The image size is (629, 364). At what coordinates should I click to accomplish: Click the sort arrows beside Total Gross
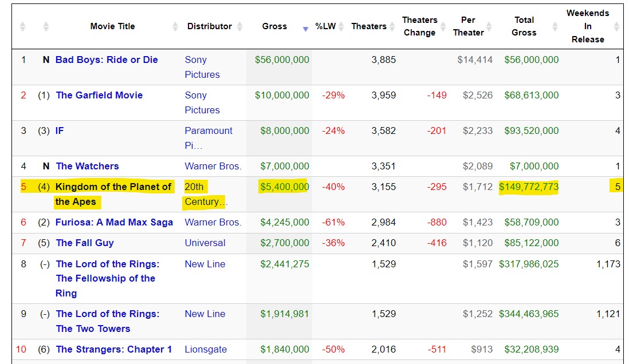point(555,27)
